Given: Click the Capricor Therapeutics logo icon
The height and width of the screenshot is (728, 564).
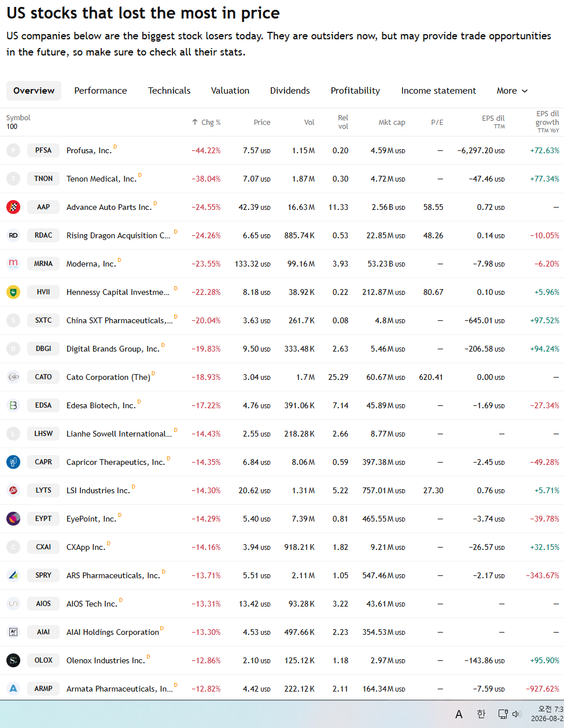Looking at the screenshot, I should [x=13, y=462].
